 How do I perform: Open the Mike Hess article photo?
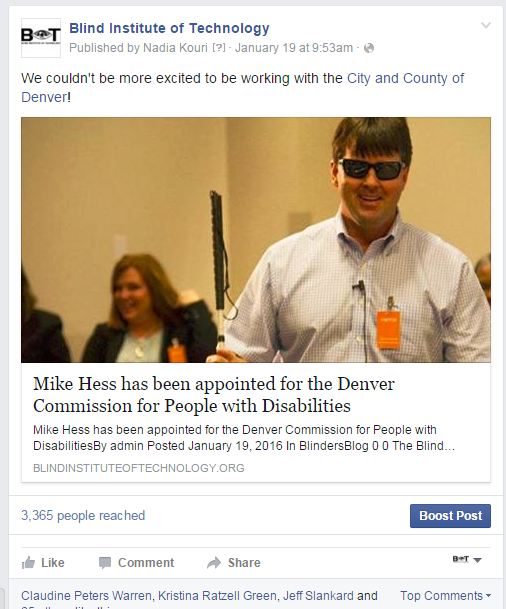256,240
